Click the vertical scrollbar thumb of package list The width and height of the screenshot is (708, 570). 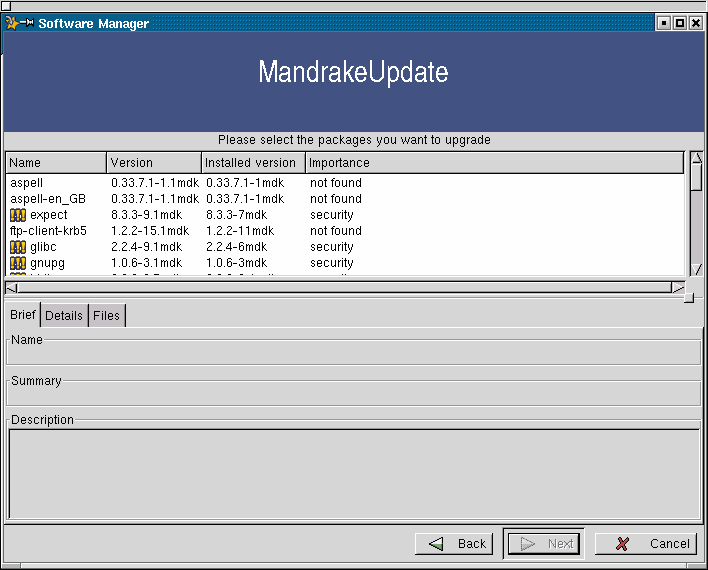pos(697,177)
